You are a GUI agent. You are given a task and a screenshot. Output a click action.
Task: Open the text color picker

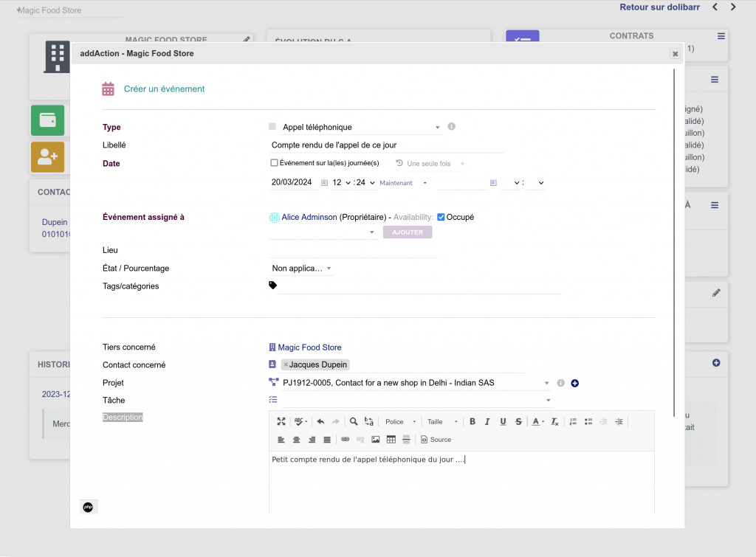click(x=537, y=422)
